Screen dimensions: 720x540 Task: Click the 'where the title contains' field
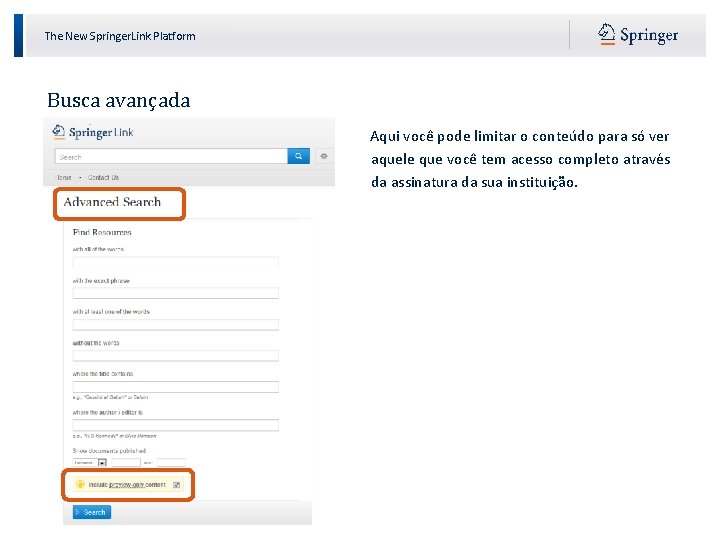click(x=175, y=387)
